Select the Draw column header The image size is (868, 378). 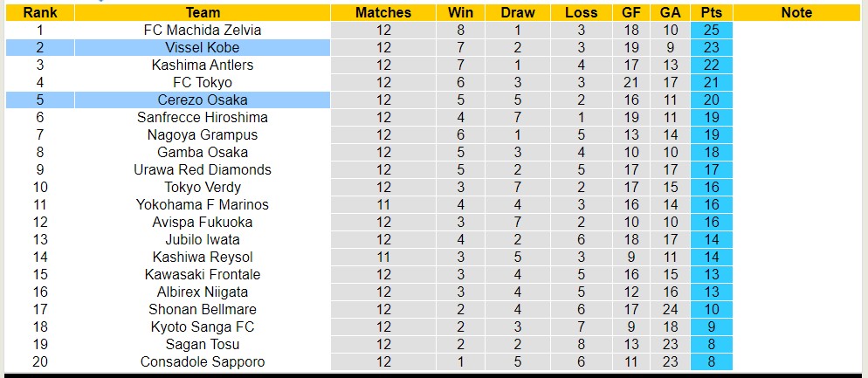[x=518, y=12]
